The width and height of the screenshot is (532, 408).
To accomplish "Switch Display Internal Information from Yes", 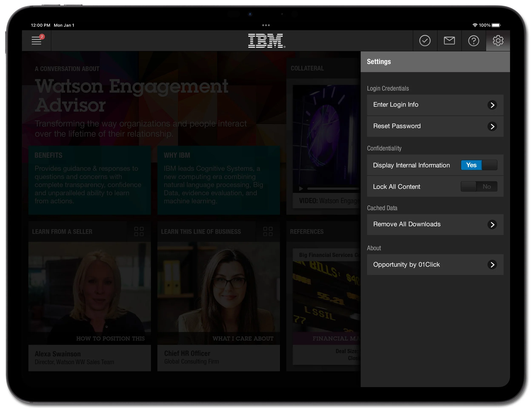I will 479,165.
